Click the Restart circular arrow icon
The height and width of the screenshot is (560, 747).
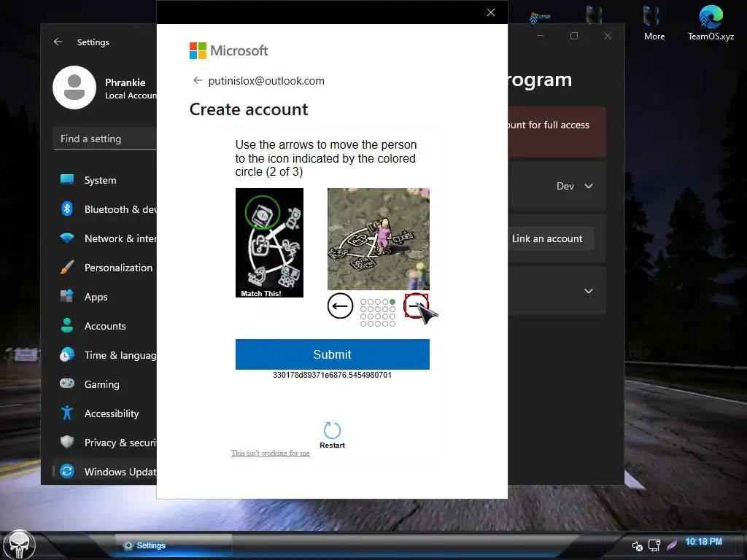pyautogui.click(x=332, y=430)
